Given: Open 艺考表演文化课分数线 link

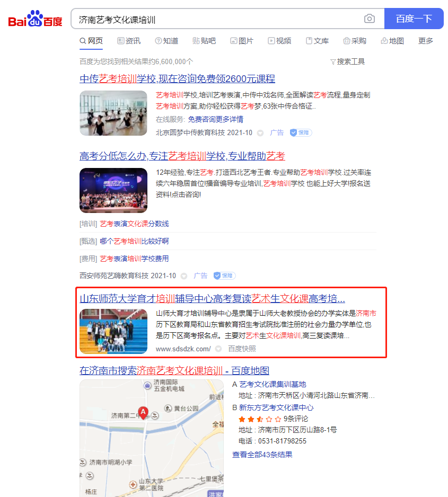Looking at the screenshot, I should pos(134,224).
